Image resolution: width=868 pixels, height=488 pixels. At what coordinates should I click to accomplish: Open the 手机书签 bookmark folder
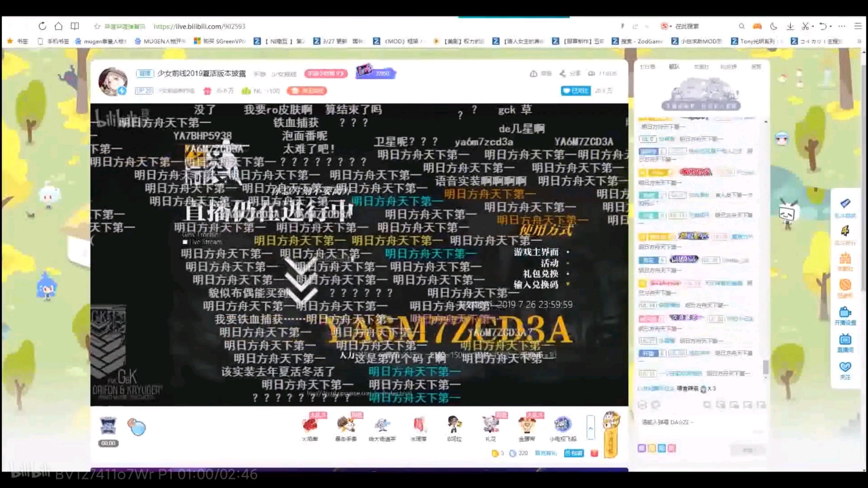[x=53, y=41]
